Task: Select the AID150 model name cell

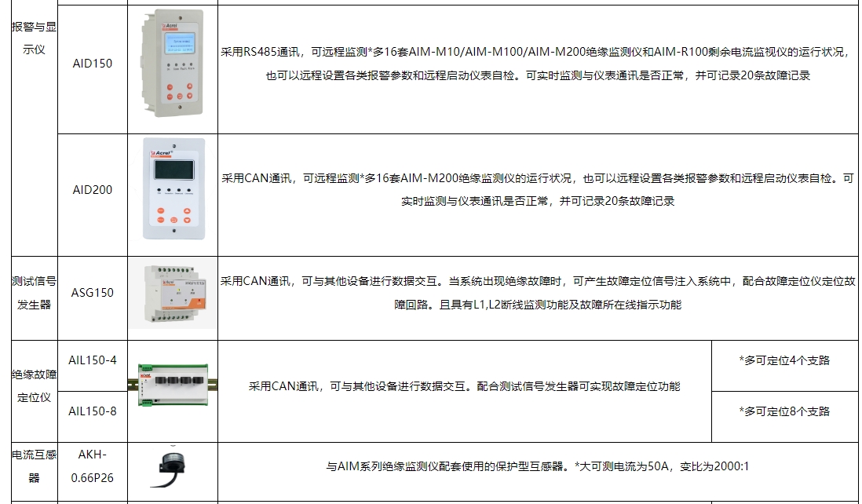Action: [x=93, y=64]
